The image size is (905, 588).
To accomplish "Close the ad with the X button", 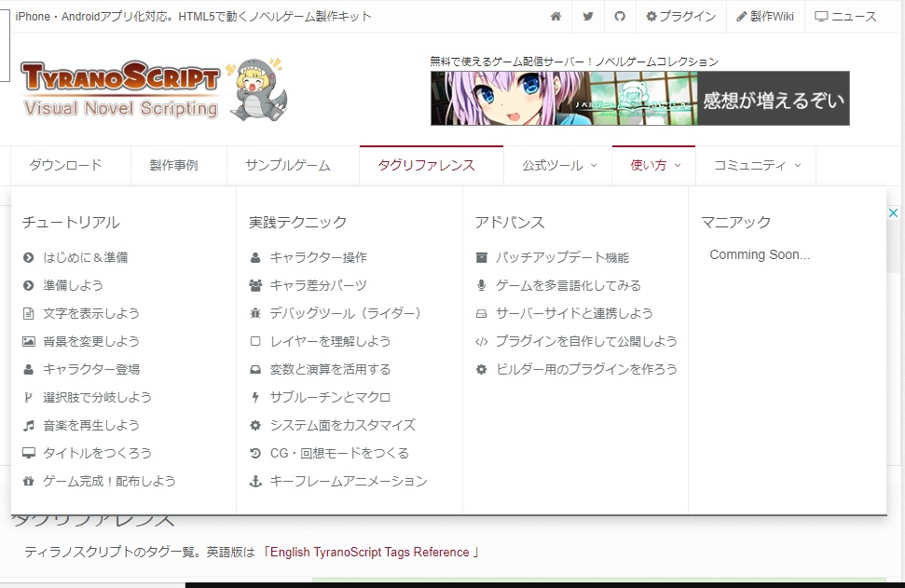I will pyautogui.click(x=893, y=212).
